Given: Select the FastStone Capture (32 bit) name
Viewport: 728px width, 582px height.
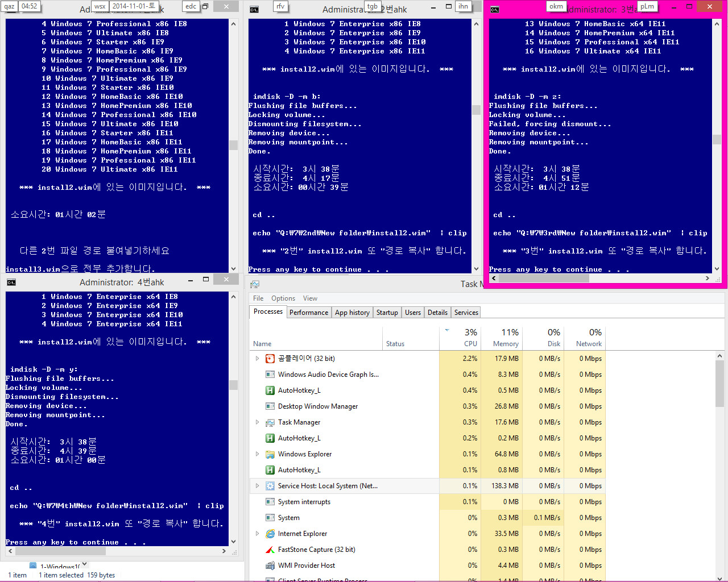Looking at the screenshot, I should (317, 550).
